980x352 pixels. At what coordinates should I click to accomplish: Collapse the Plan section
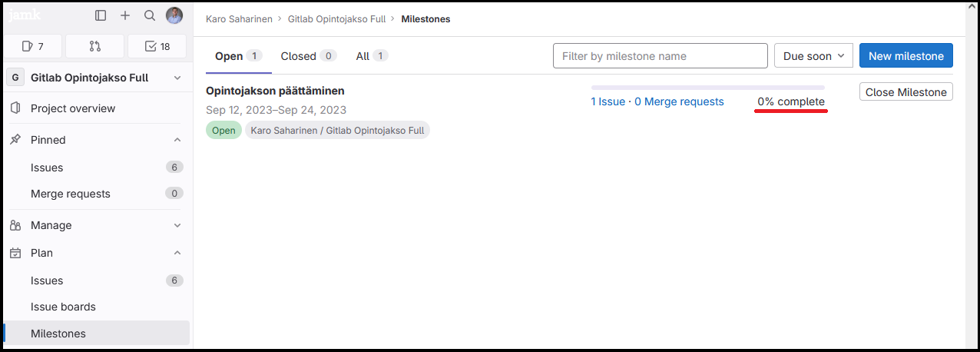pyautogui.click(x=177, y=253)
